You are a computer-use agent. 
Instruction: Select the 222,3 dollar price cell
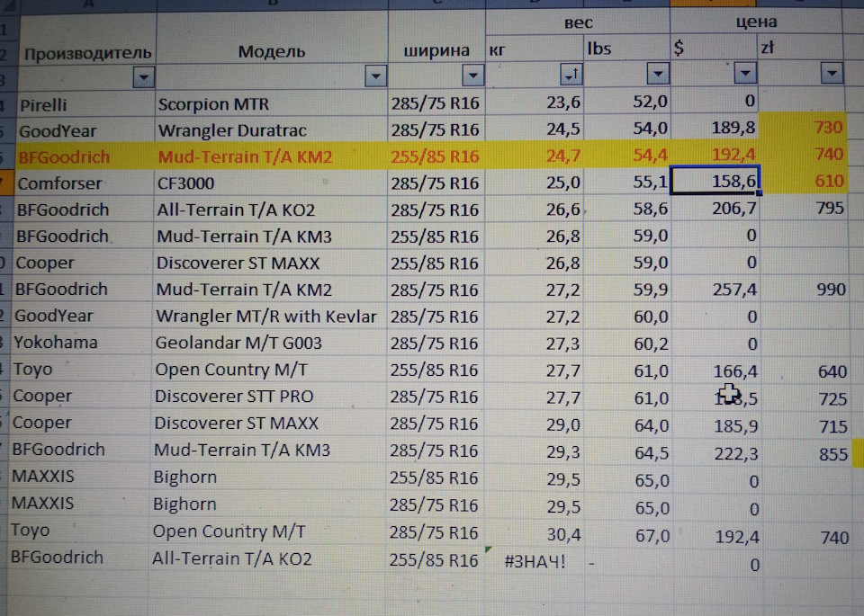(717, 453)
